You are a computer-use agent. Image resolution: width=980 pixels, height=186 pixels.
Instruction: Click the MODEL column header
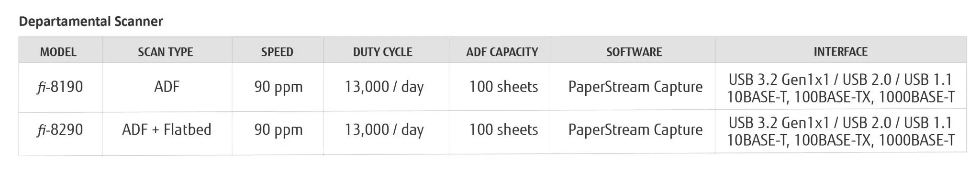58,52
